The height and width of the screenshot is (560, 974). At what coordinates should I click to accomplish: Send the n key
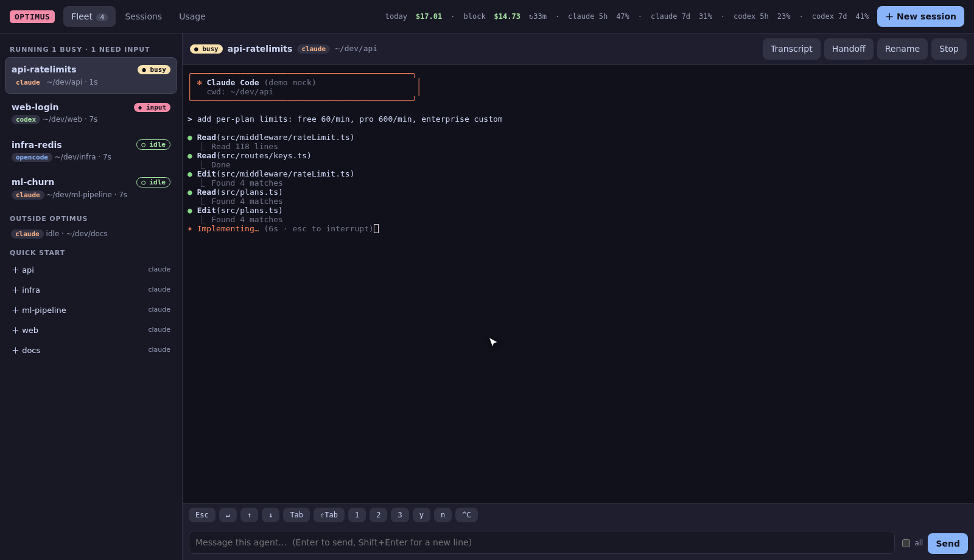point(443,515)
